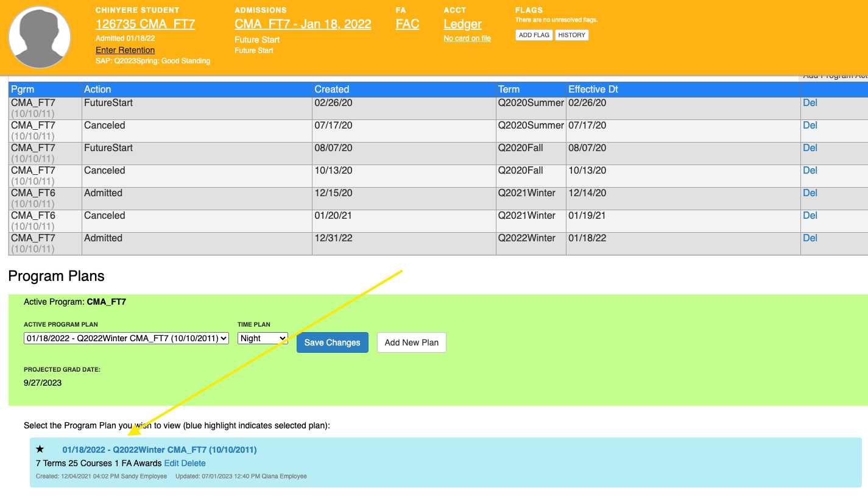Click Delete on the selected program plan
Viewport: 868px width, 496px height.
tap(194, 463)
